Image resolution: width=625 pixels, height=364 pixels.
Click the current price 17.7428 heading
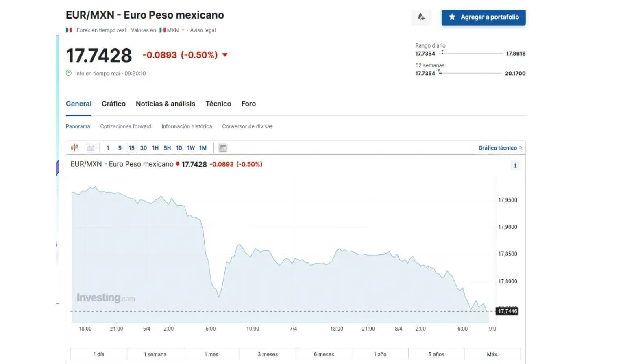point(99,56)
